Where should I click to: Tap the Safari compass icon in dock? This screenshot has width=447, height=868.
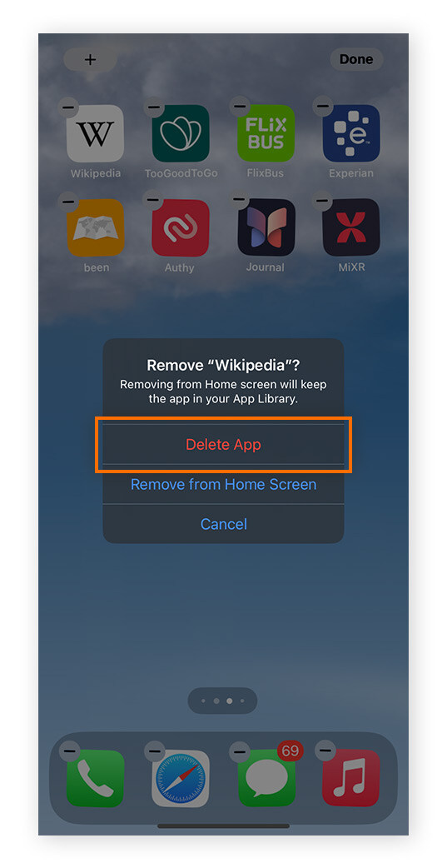(x=181, y=778)
